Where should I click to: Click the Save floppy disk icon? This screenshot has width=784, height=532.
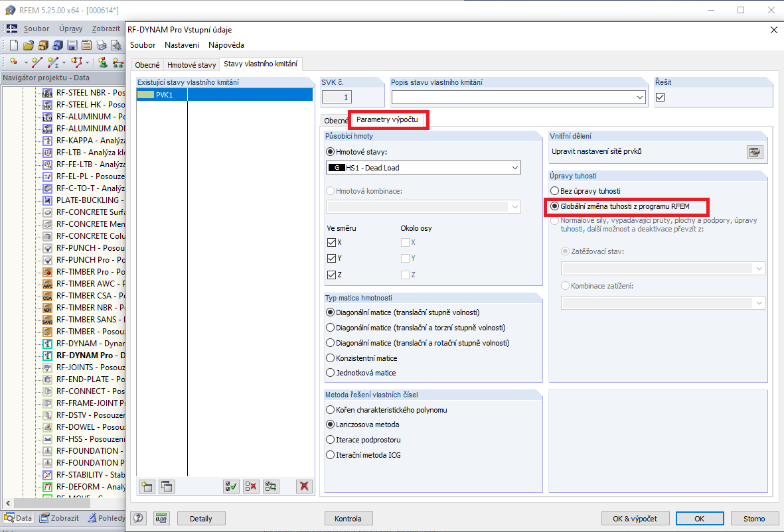(x=72, y=46)
